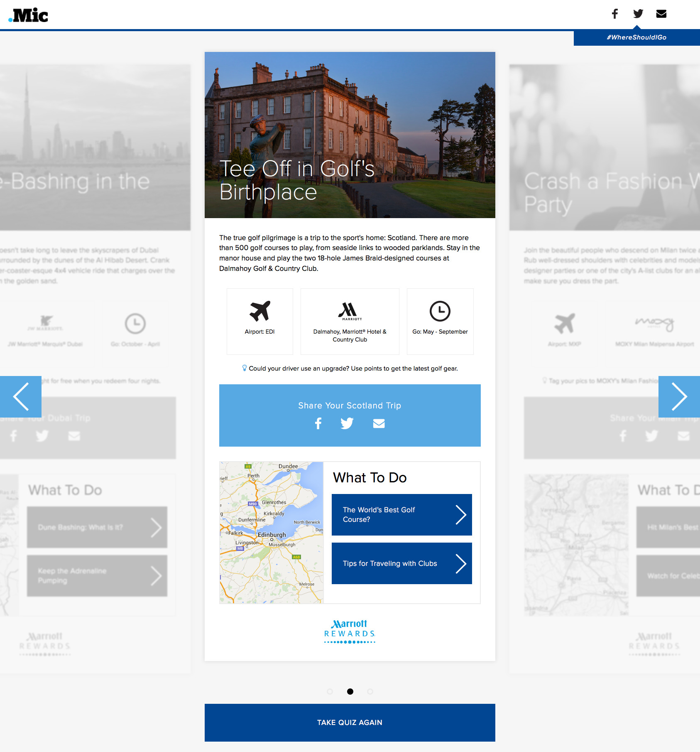Click the airplane Airport: EDI icon
The width and height of the screenshot is (700, 752).
click(260, 311)
